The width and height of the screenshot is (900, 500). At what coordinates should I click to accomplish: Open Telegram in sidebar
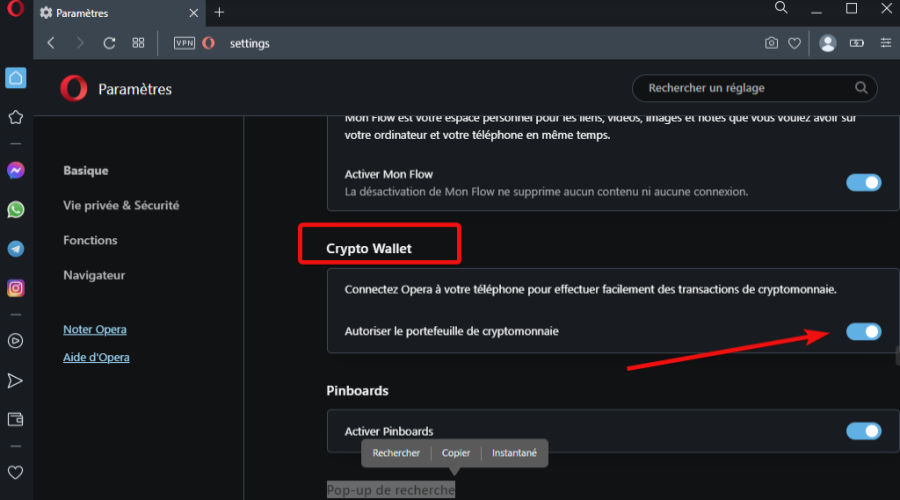coord(15,249)
